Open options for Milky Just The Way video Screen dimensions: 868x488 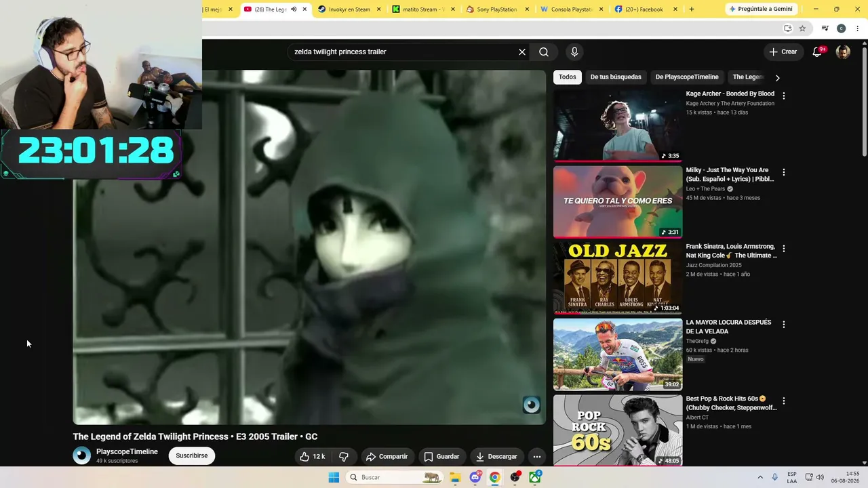point(784,173)
